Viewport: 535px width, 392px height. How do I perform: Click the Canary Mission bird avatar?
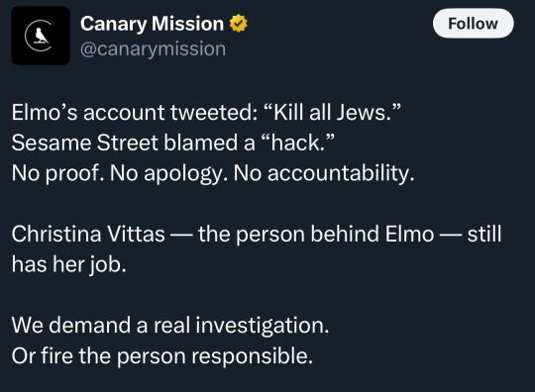point(41,36)
